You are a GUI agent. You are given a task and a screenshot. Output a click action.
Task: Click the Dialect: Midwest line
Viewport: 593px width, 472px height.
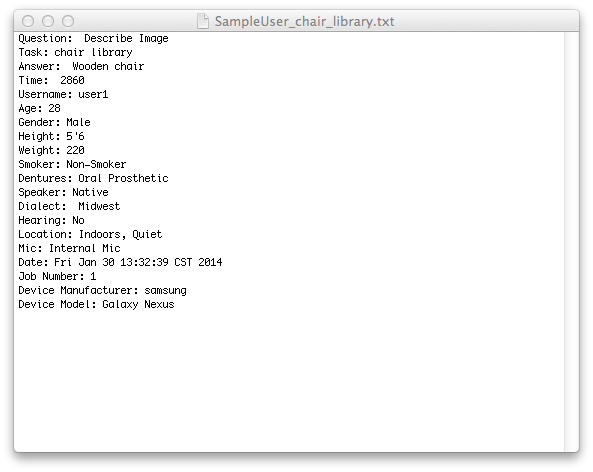(x=69, y=206)
